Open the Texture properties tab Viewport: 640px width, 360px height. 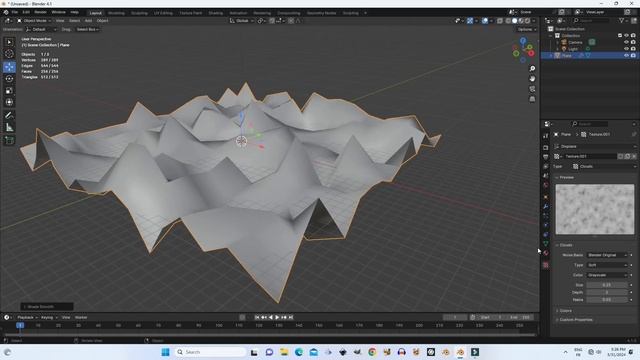tap(546, 265)
